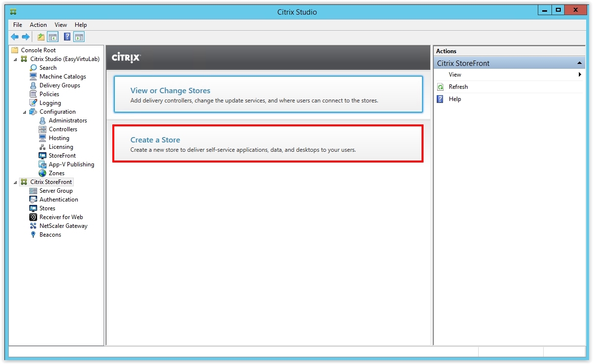The height and width of the screenshot is (364, 593).
Task: Click the Search magnifier icon in tree
Action: (x=33, y=68)
